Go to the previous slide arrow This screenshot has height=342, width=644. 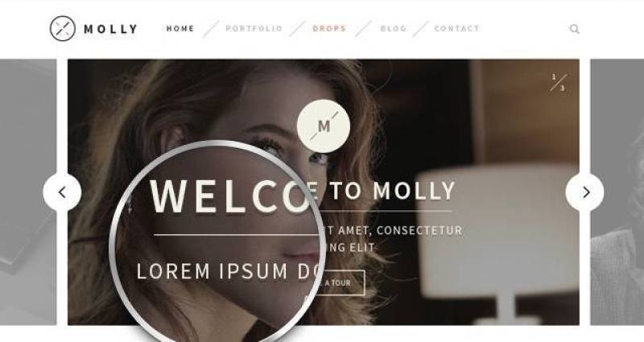63,192
